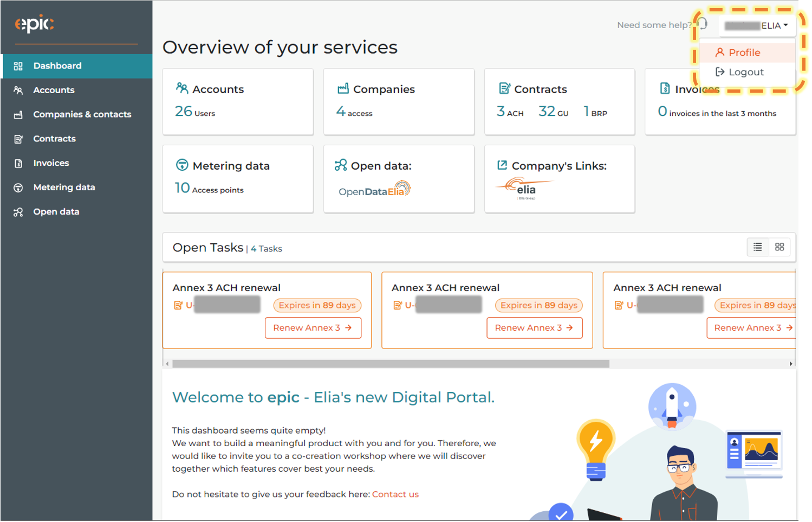812x522 pixels.
Task: Click the scrollbar right arrow in tasks
Action: click(791, 364)
